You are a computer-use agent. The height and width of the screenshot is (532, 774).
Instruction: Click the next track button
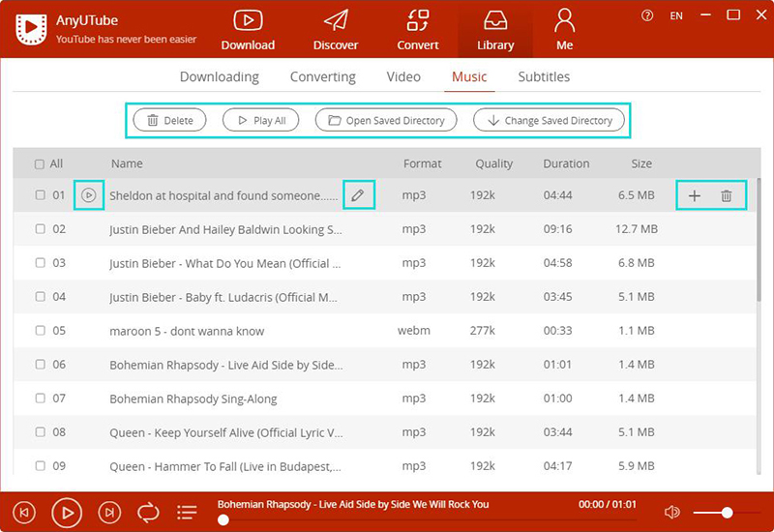point(109,513)
